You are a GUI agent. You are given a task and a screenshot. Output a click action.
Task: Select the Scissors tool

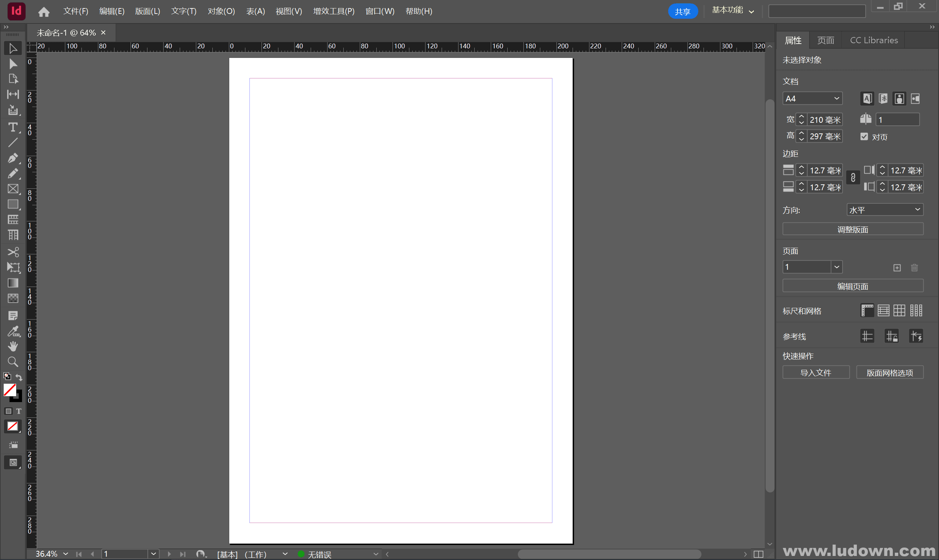click(13, 252)
